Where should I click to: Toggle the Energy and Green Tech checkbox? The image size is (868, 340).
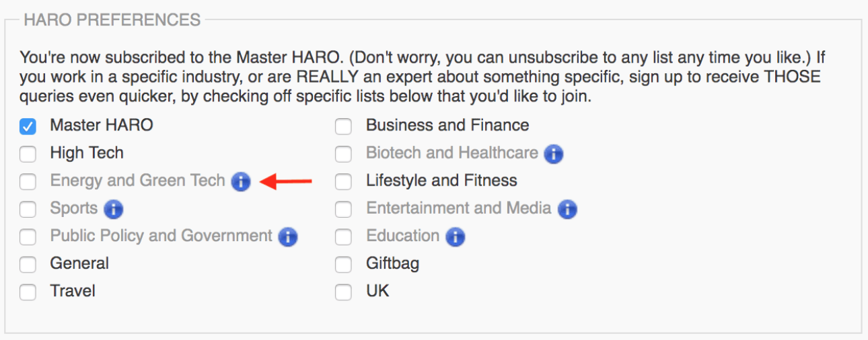point(28,182)
